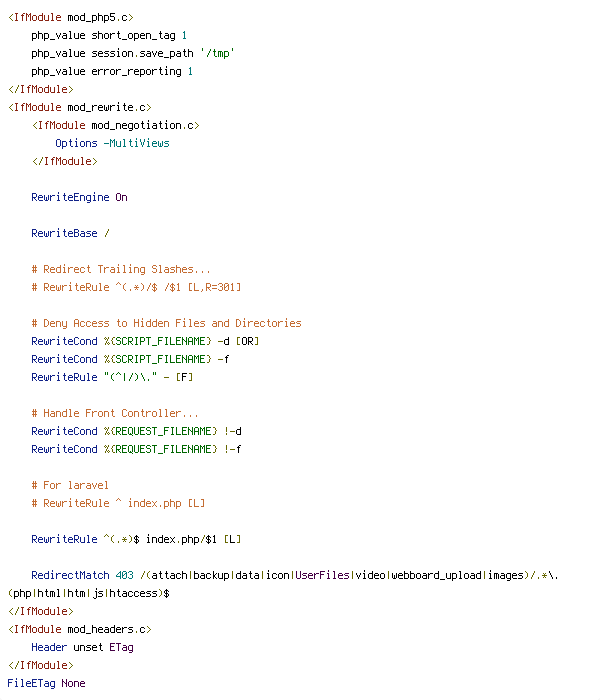Click the "webboard_upload" word in the RedirectMatch pattern

[x=436, y=575]
